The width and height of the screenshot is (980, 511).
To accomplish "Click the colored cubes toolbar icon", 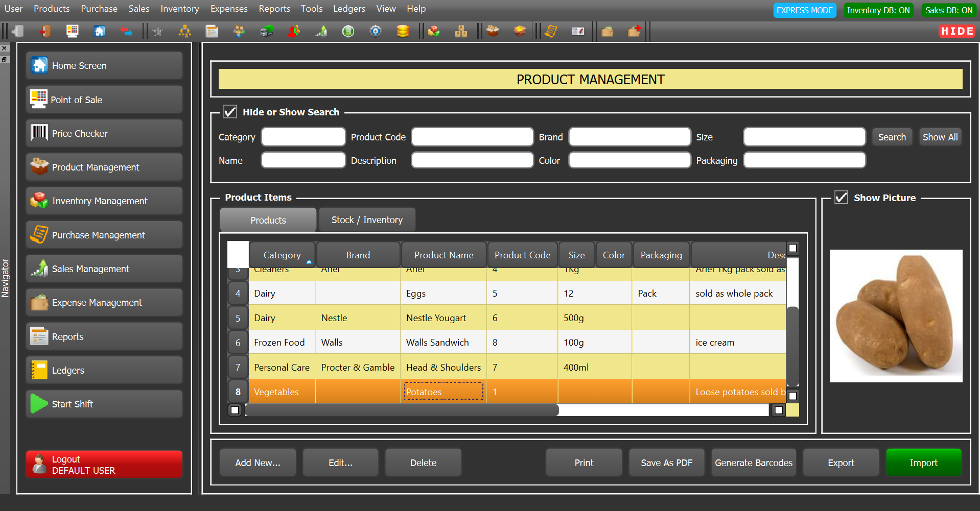I will tap(434, 32).
